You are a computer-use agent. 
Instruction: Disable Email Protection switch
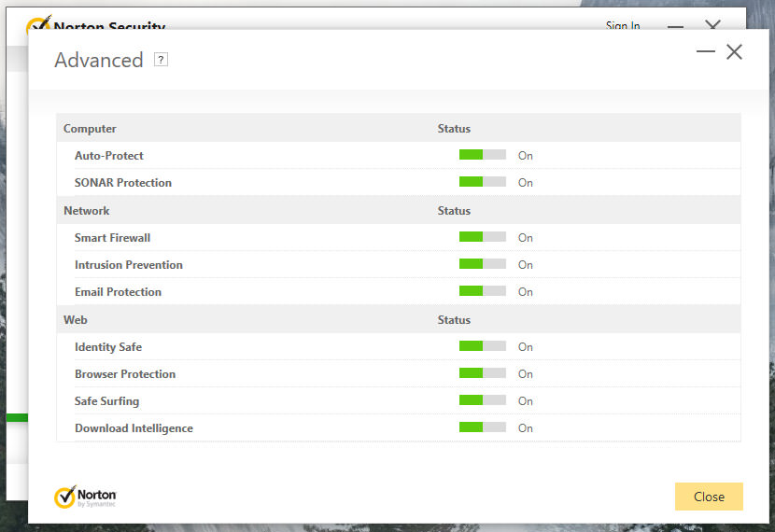(x=483, y=291)
